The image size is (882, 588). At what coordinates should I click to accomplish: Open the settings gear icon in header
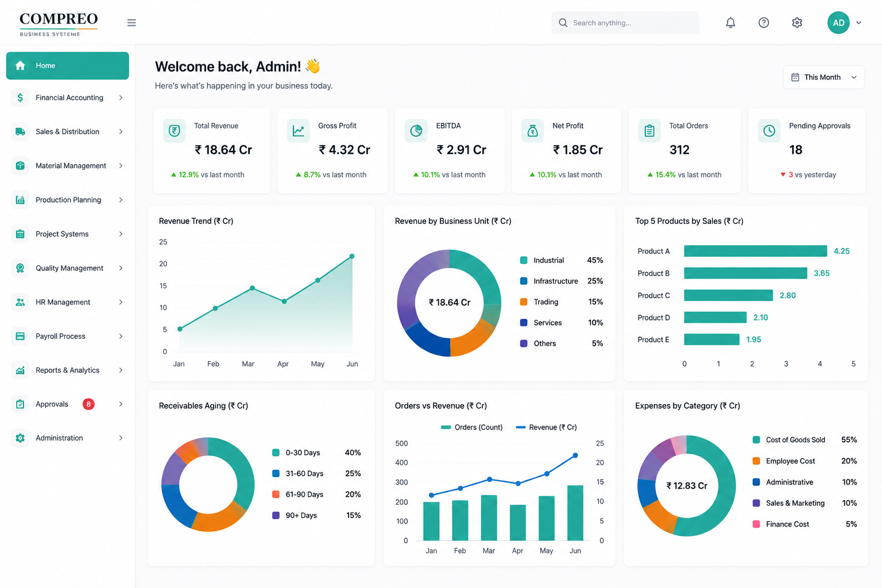[797, 23]
